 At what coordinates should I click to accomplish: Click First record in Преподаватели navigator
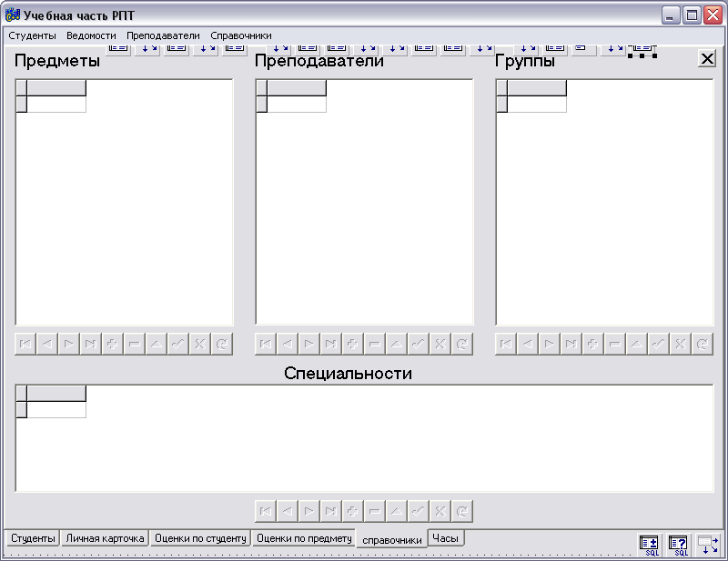tap(266, 345)
